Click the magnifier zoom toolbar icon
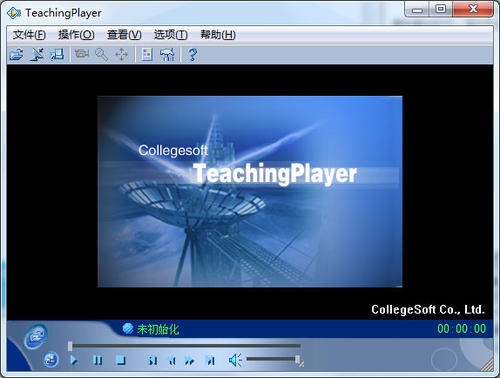 point(101,54)
